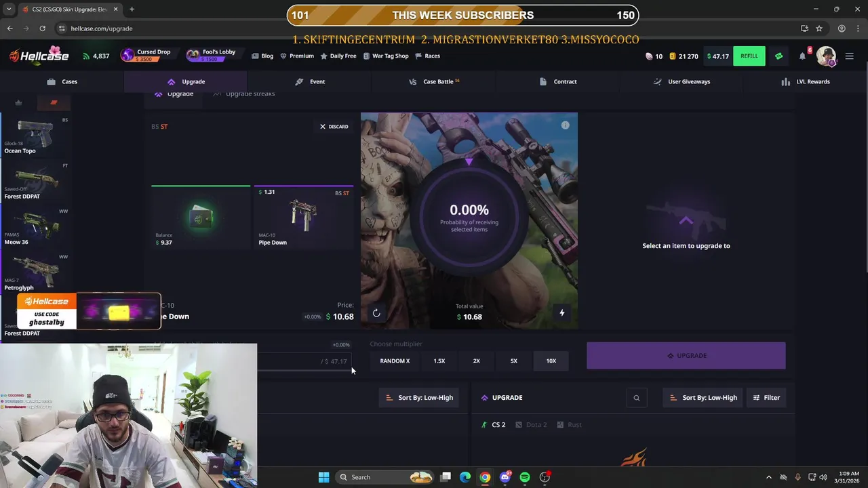Click the $ 47.17 wallet balance
This screenshot has height=488, width=868.
tap(717, 56)
